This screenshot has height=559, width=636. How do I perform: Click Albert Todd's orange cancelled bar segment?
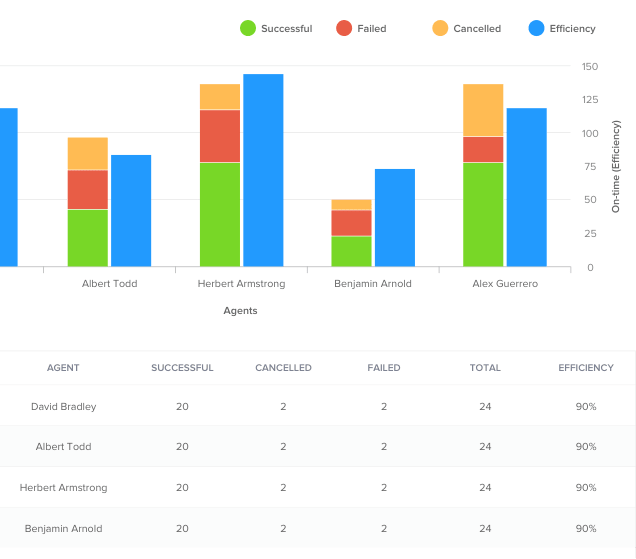tap(88, 154)
